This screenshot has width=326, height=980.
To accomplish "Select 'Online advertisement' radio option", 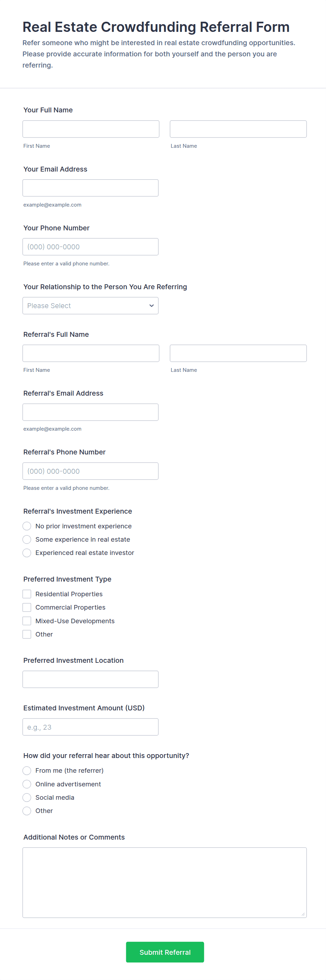I will point(27,784).
